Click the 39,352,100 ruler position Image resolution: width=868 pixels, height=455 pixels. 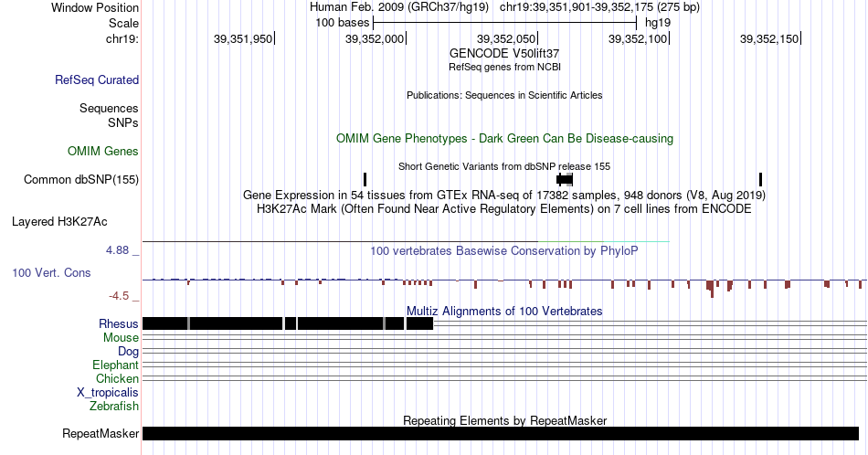[638, 38]
